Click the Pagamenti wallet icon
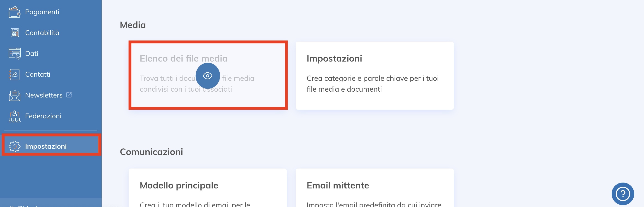 pyautogui.click(x=14, y=12)
